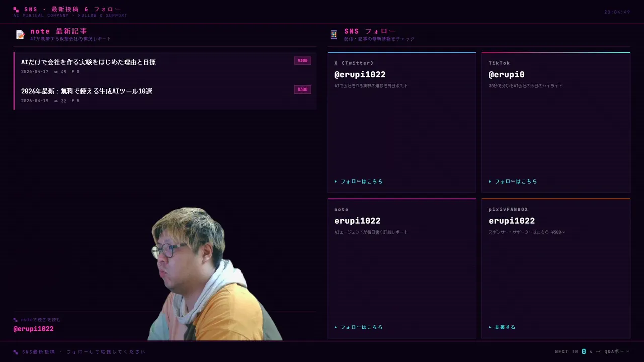Click the streamer webcam overlay
This screenshot has height=362, width=644.
(x=215, y=274)
